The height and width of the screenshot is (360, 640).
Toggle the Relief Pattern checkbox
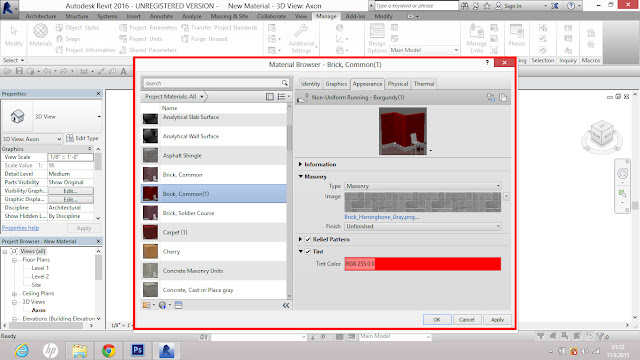(x=308, y=240)
